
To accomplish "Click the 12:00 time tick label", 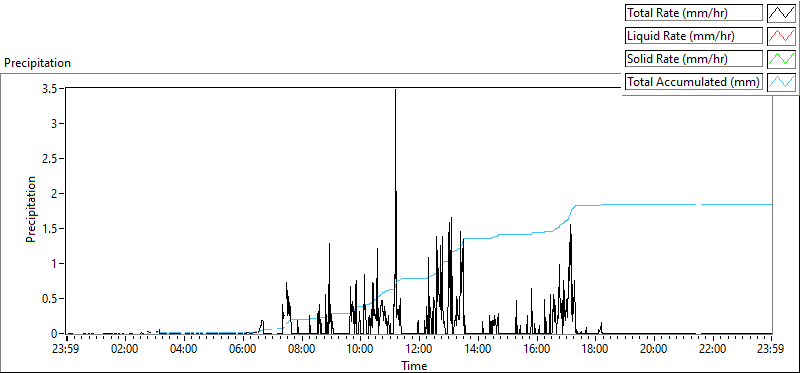I will tap(419, 349).
